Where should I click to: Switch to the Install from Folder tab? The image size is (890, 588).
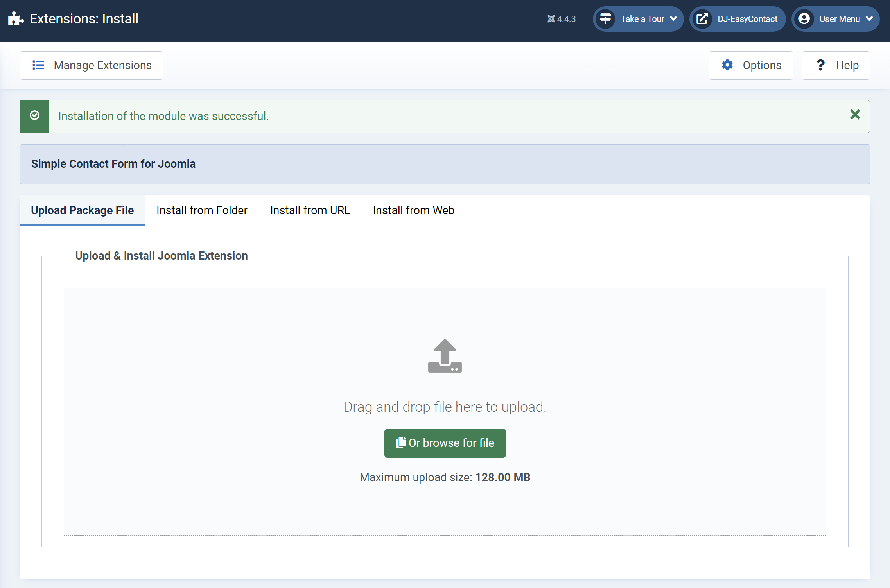coord(202,210)
